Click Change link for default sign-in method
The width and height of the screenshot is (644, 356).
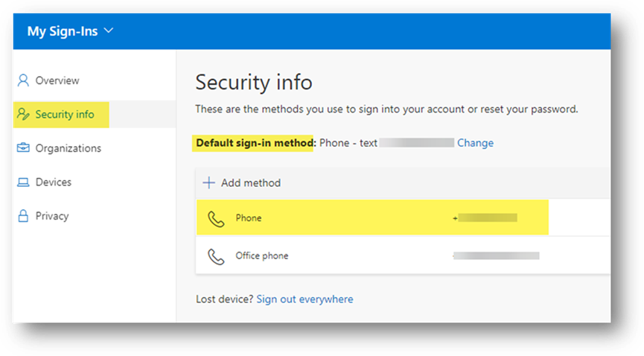475,143
